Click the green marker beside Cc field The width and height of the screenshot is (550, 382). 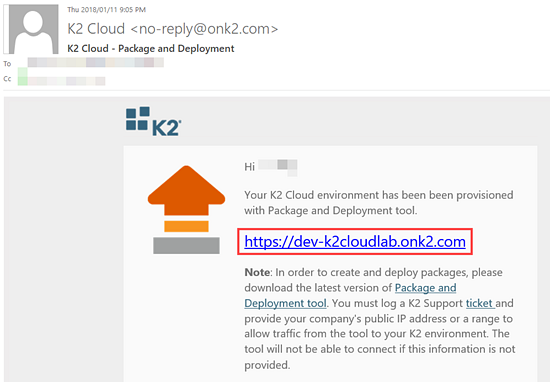click(x=23, y=77)
